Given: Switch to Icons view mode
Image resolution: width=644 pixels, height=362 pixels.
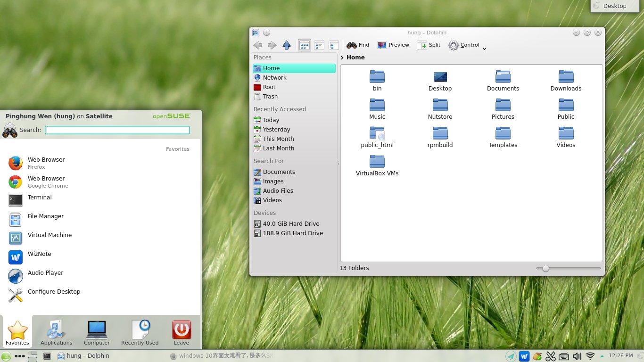Looking at the screenshot, I should 305,45.
